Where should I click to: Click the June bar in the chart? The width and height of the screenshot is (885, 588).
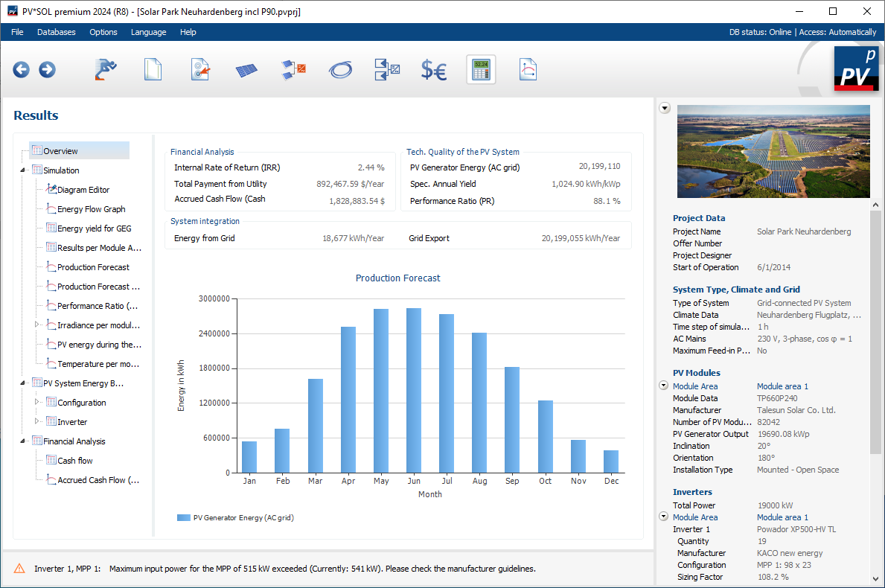414,391
